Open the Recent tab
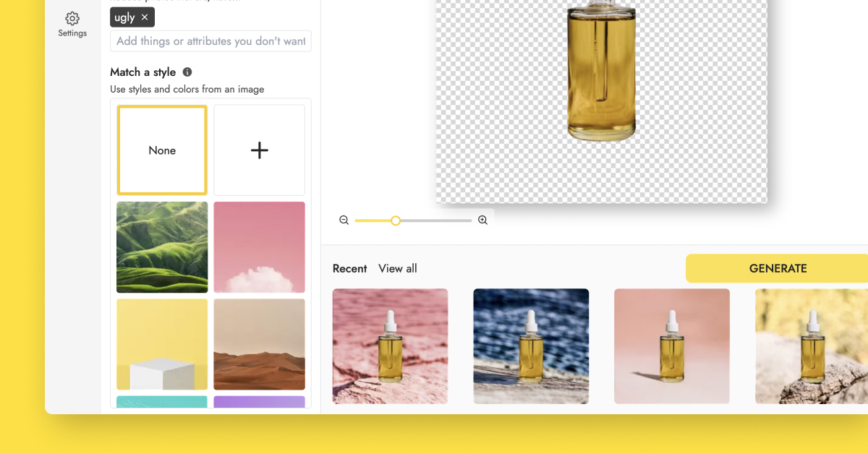The image size is (868, 454). pos(350,269)
